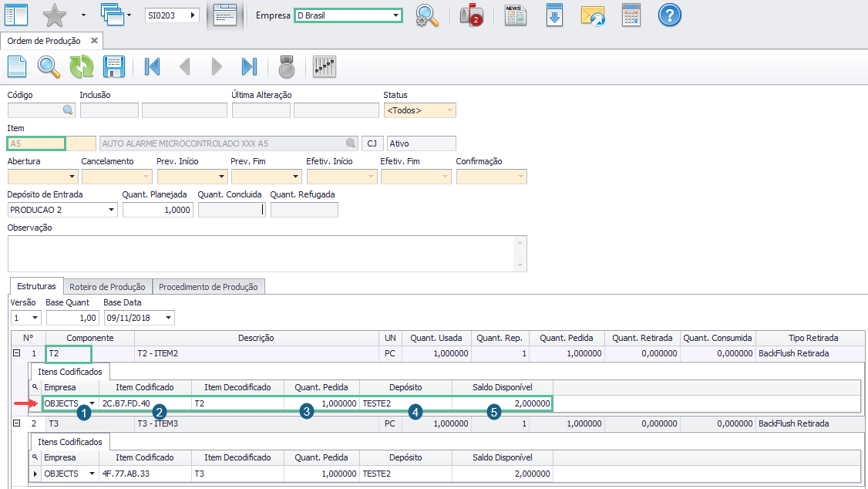Click the Quant. Usada column header
This screenshot has width=868, height=489.
coord(436,338)
